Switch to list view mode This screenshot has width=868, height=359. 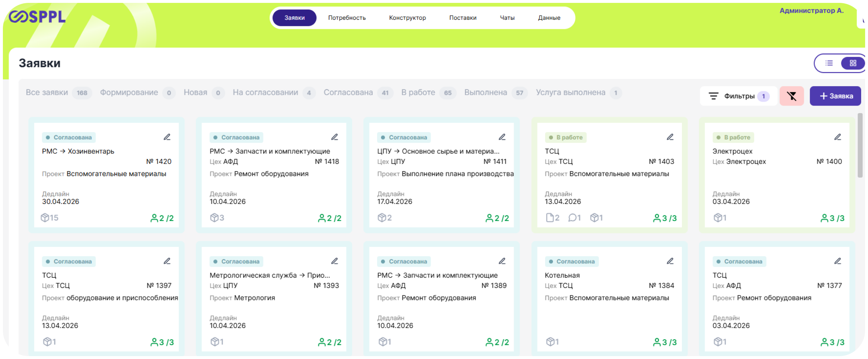[829, 63]
